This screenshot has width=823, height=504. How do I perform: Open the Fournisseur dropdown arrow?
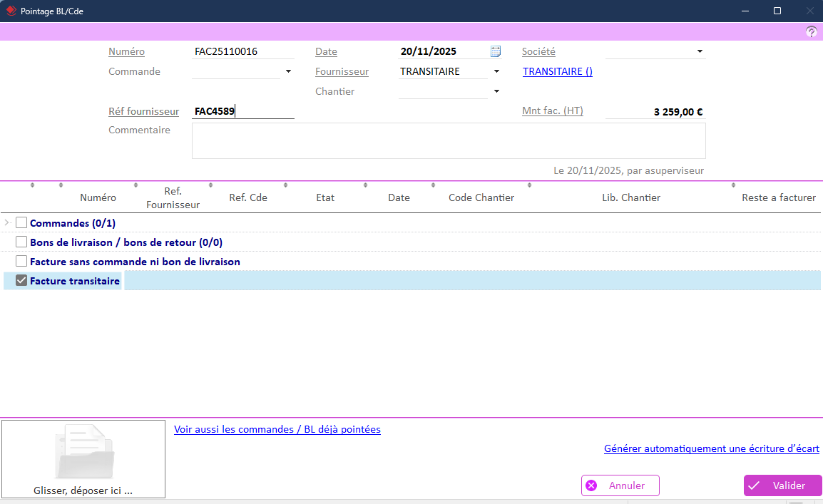(x=496, y=71)
